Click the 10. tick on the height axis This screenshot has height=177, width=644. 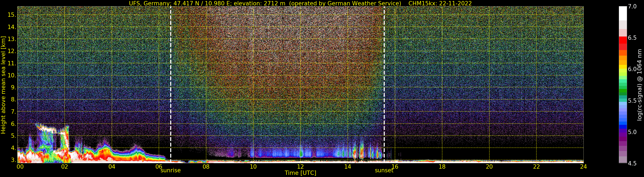(12, 75)
